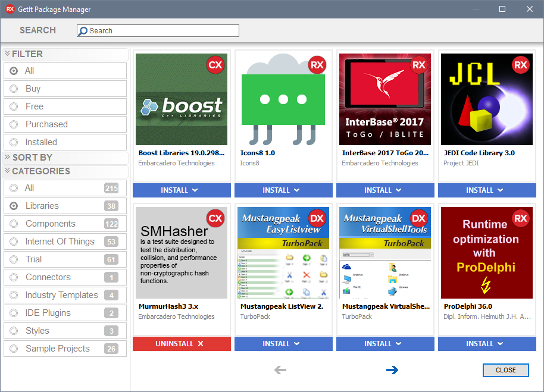The height and width of the screenshot is (392, 544).
Task: Select the Trial category
Action: (65, 259)
